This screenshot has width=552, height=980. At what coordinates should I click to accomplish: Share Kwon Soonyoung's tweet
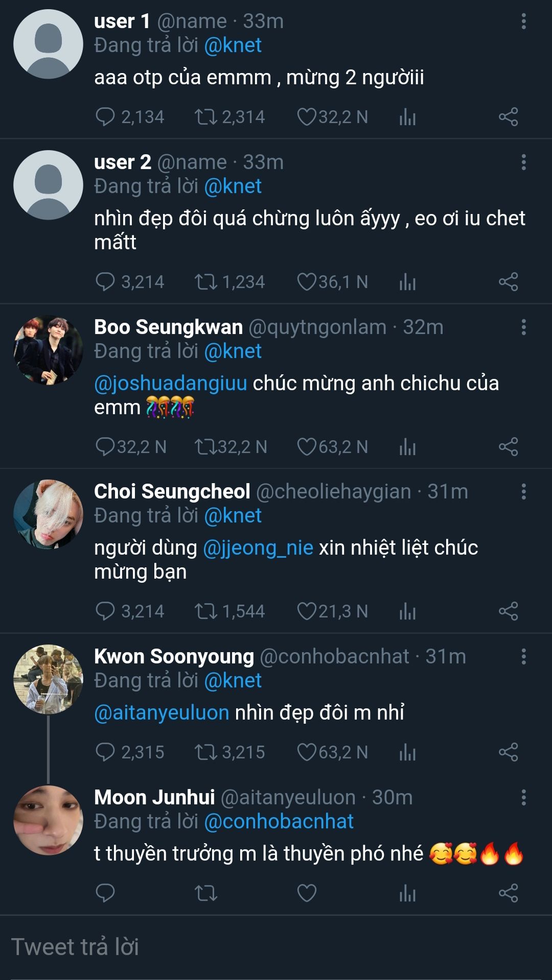click(x=508, y=752)
